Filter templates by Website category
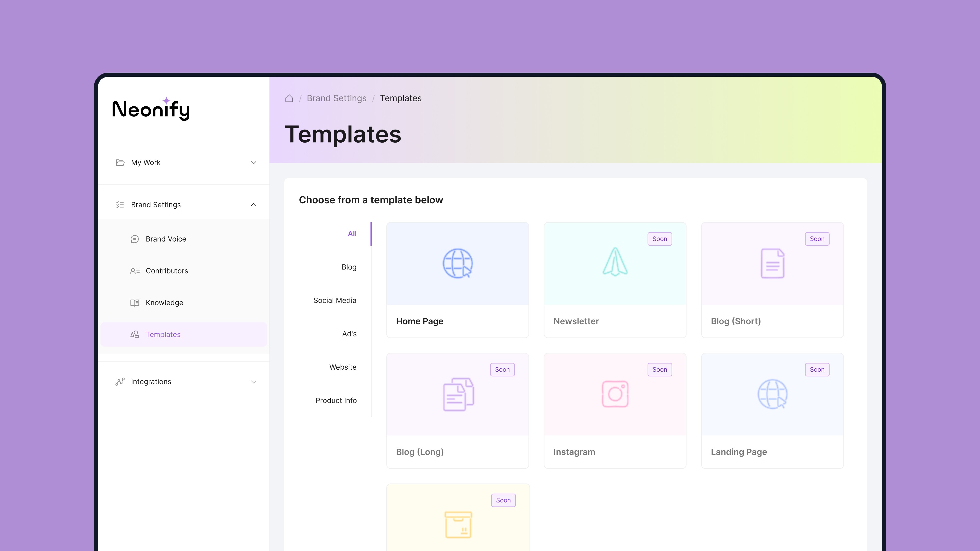 [342, 367]
